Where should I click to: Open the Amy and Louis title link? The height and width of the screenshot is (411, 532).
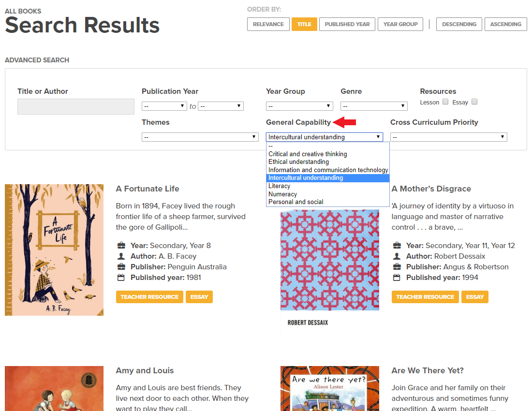145,371
